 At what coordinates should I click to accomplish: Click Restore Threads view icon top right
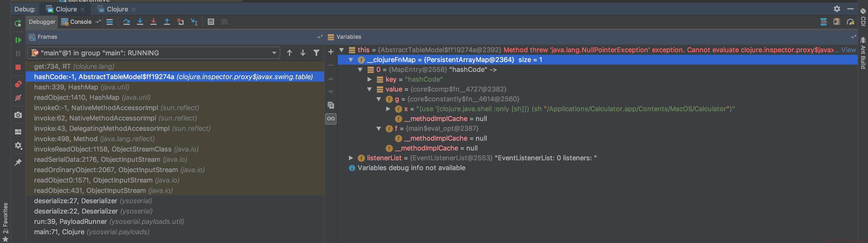824,22
